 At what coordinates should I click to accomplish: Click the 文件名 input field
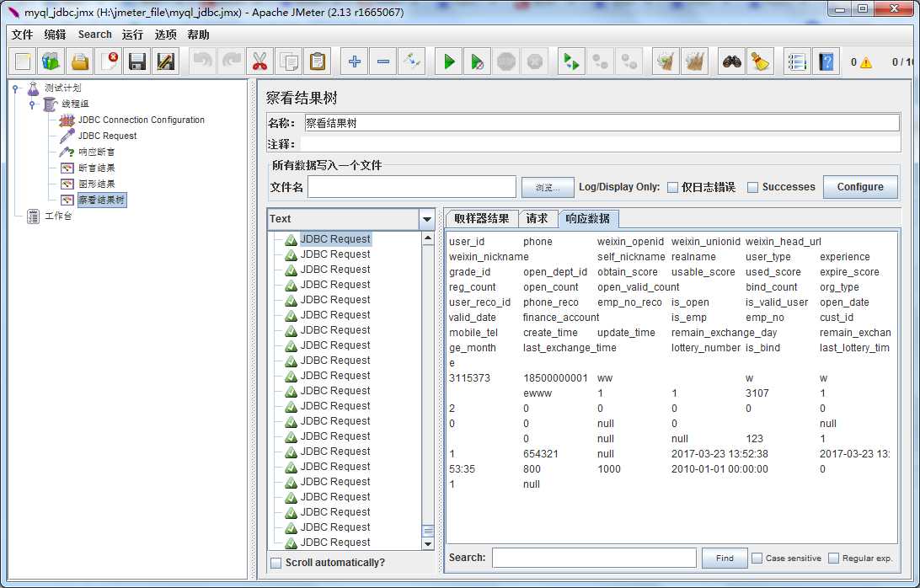point(412,187)
